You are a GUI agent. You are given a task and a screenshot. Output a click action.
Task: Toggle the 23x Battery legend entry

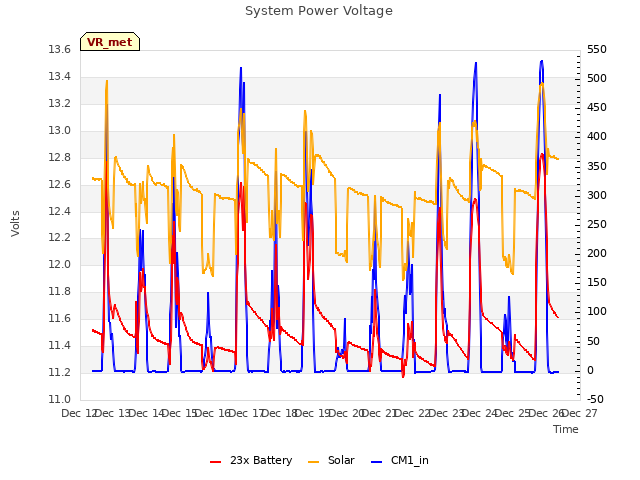click(251, 460)
